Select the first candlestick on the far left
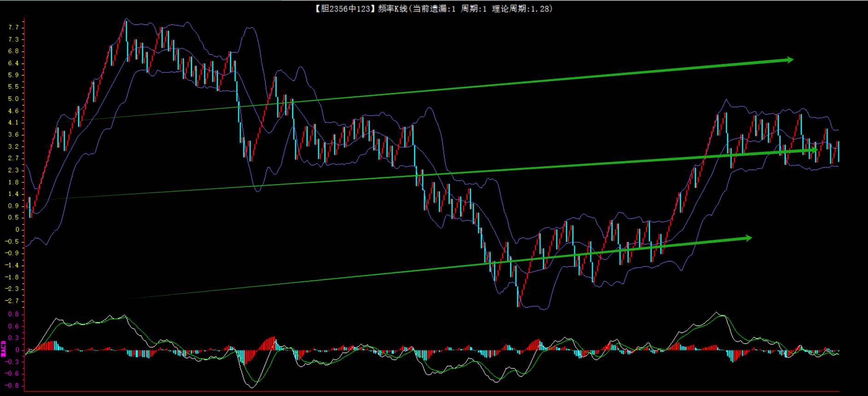Image resolution: width=868 pixels, height=396 pixels. point(29,207)
